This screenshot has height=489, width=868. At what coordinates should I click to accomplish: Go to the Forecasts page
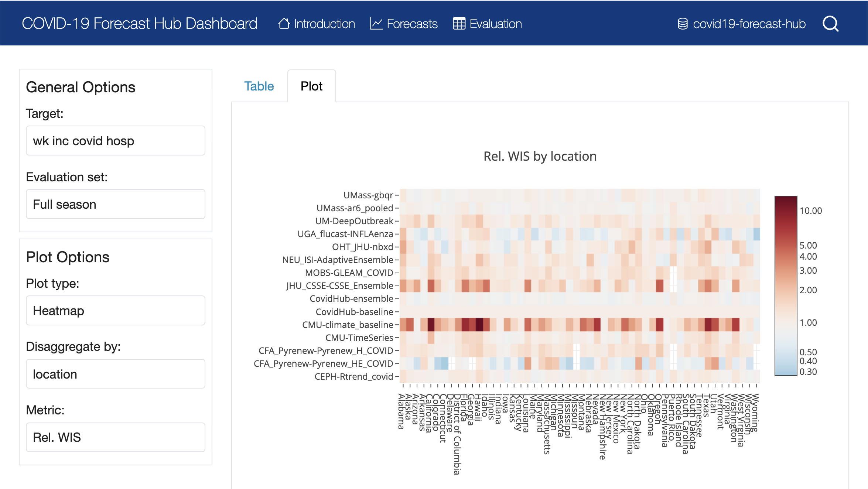pos(404,24)
